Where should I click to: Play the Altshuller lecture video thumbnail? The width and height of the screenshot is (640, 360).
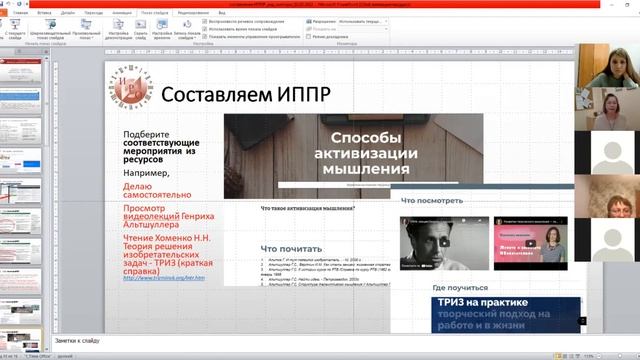[x=444, y=243]
